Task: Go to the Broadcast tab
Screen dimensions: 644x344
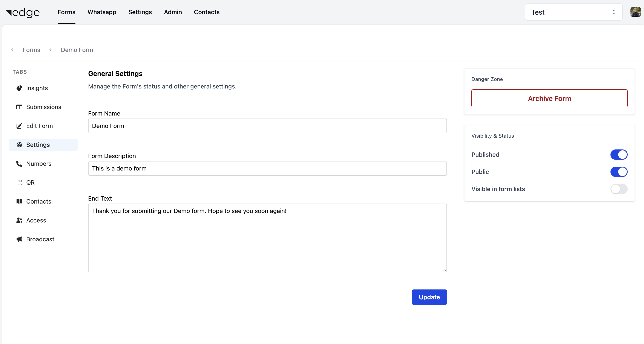Action: coord(43,239)
